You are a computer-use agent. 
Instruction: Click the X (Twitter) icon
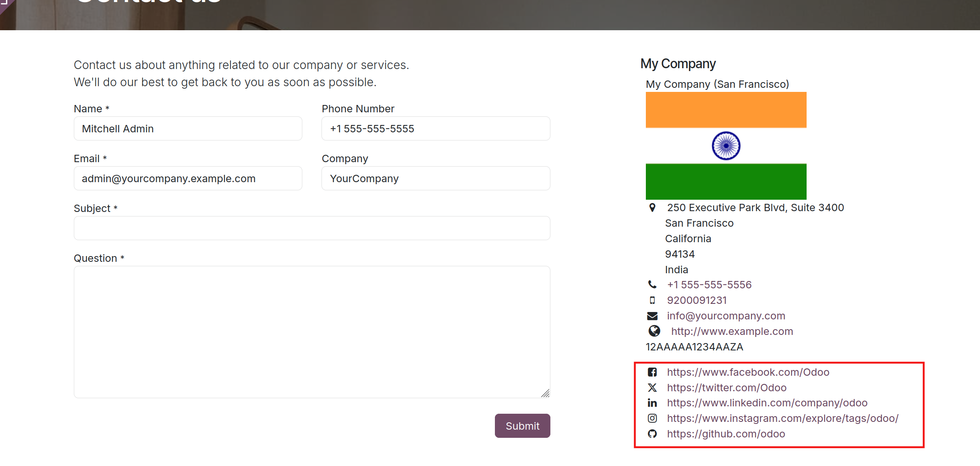652,388
